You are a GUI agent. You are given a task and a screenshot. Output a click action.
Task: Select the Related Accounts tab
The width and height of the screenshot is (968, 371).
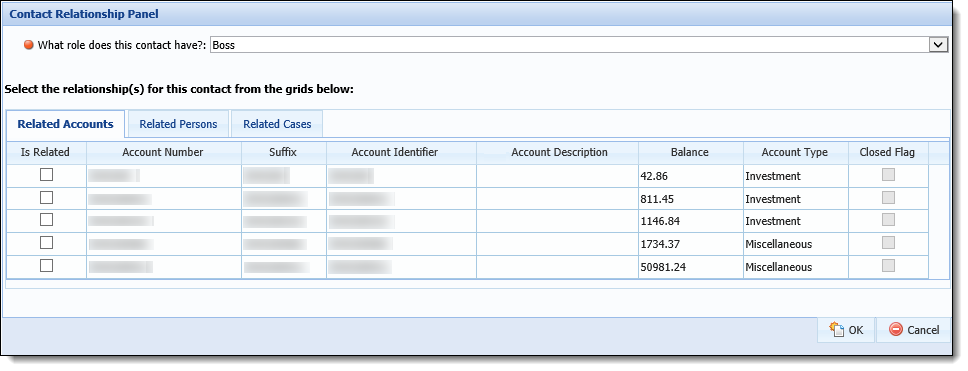point(65,124)
